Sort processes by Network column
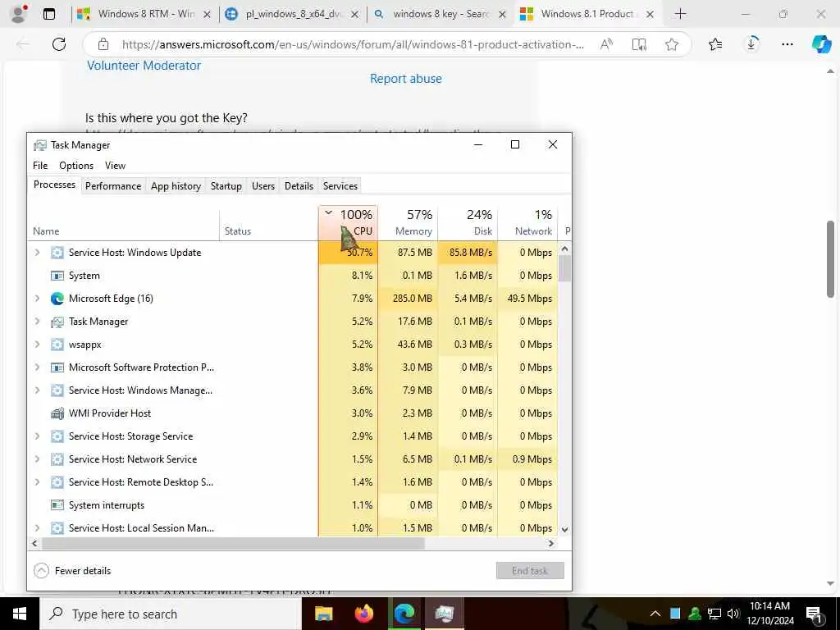The width and height of the screenshot is (840, 630). [527, 222]
